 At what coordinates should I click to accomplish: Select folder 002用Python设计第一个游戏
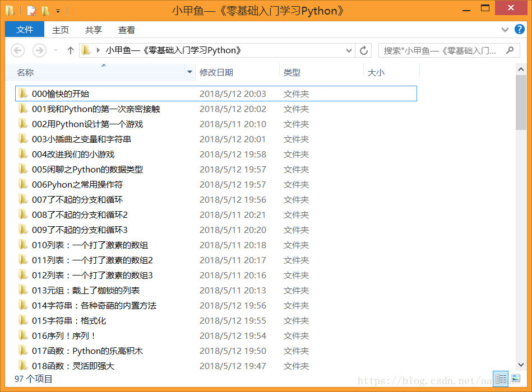[216, 124]
